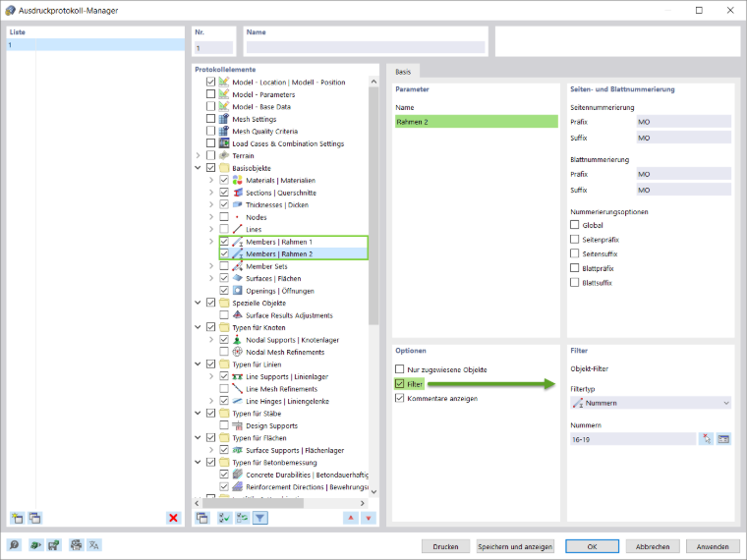Open the help search icon

pos(15,544)
